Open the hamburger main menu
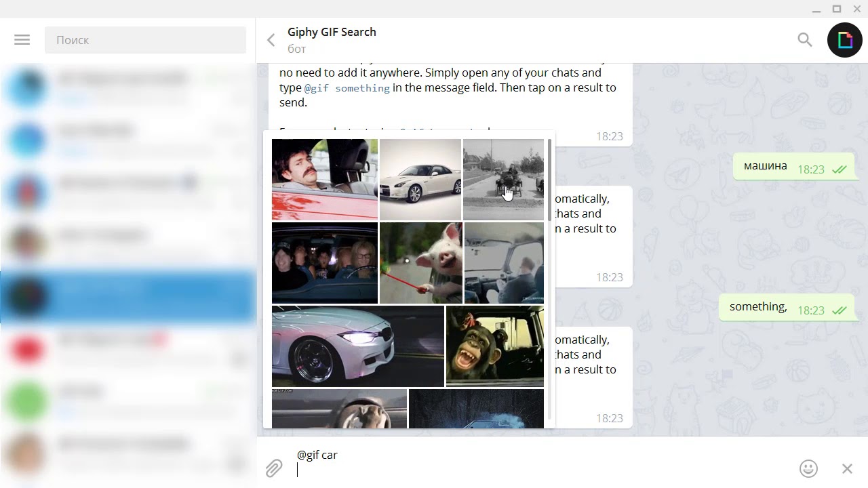The image size is (868, 488). click(x=22, y=40)
